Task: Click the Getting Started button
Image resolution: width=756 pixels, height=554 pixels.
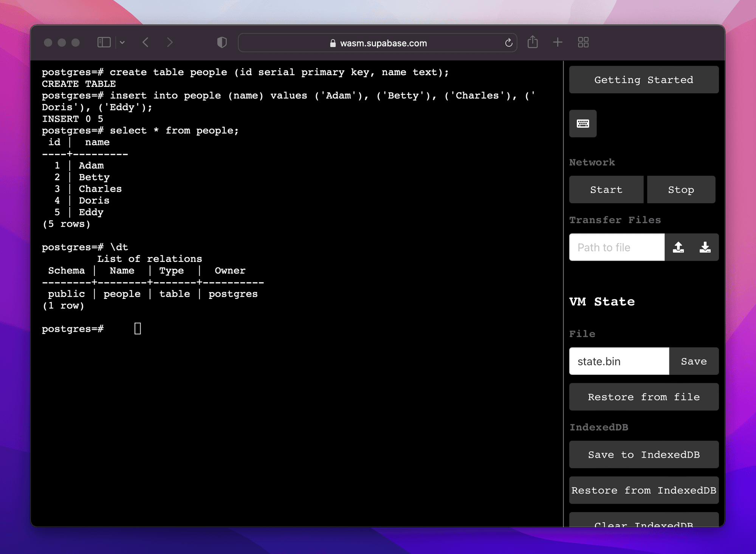Action: click(x=644, y=80)
